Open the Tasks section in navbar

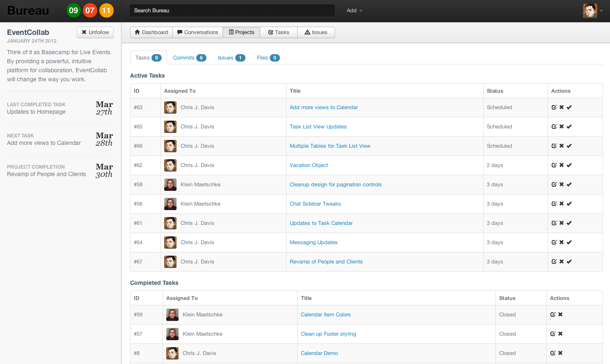(x=279, y=32)
